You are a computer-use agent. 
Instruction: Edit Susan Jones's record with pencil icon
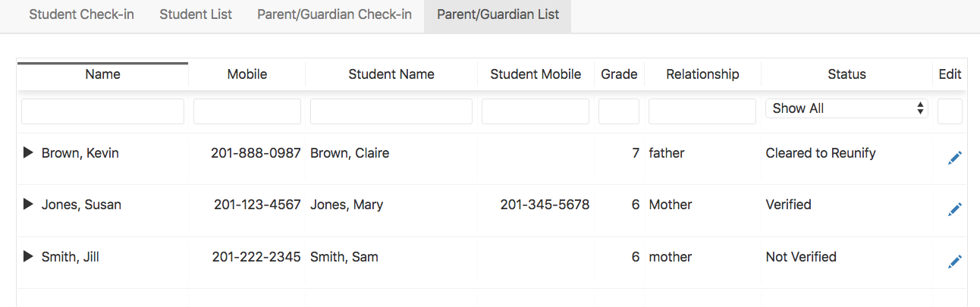[955, 209]
